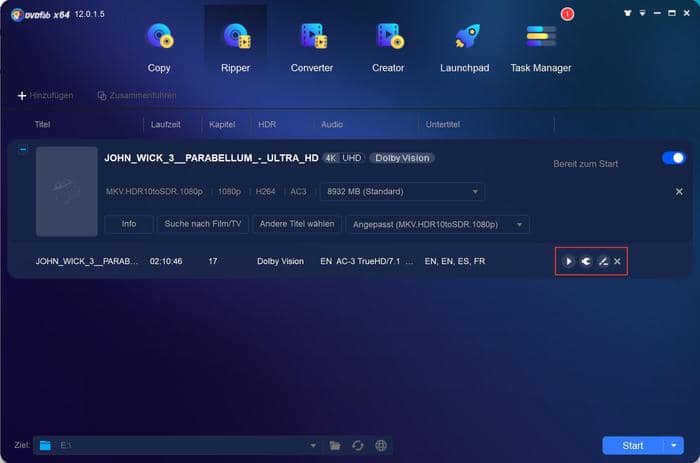Click the chapter count 17
This screenshot has height=463, width=700.
(x=213, y=261)
